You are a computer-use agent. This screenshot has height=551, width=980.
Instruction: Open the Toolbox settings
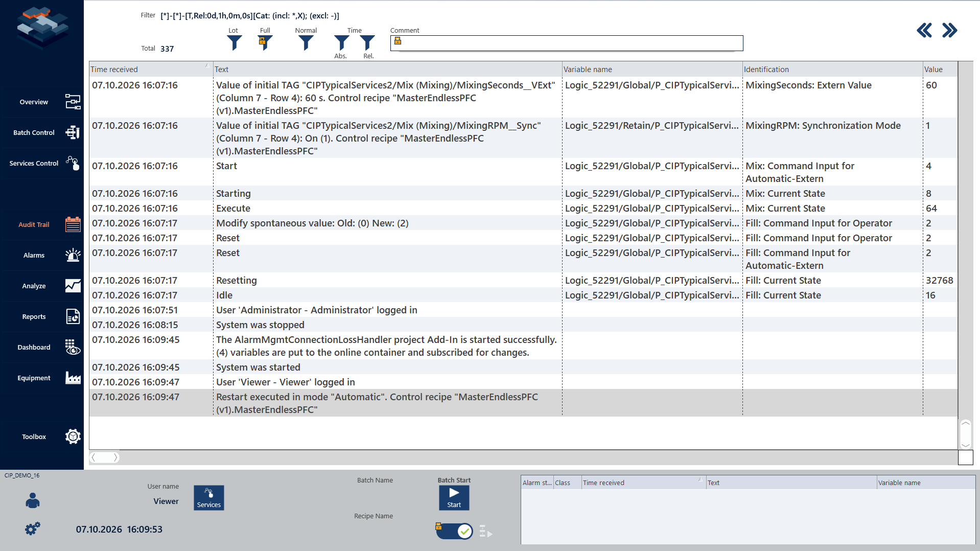(x=42, y=437)
